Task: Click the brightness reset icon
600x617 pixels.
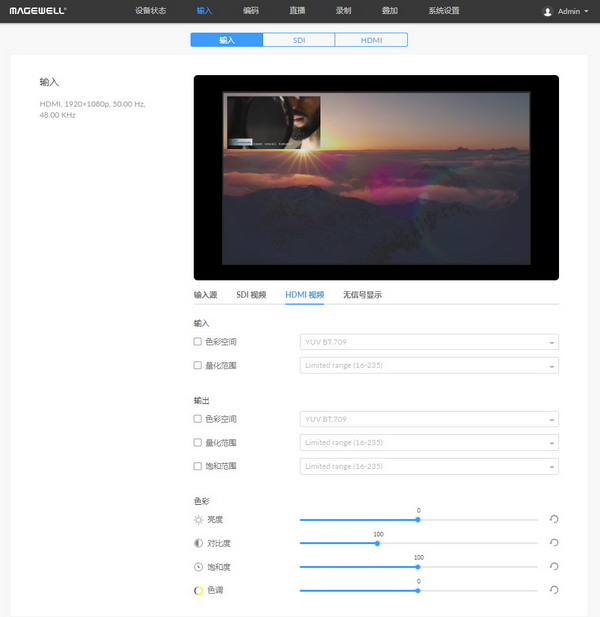Action: point(553,519)
